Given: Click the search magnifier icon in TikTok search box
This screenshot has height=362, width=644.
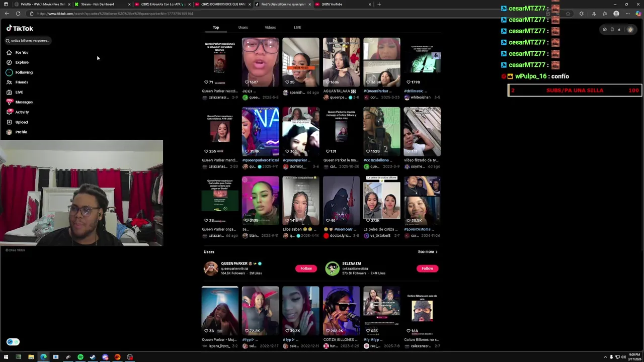Looking at the screenshot, I should tap(8, 41).
